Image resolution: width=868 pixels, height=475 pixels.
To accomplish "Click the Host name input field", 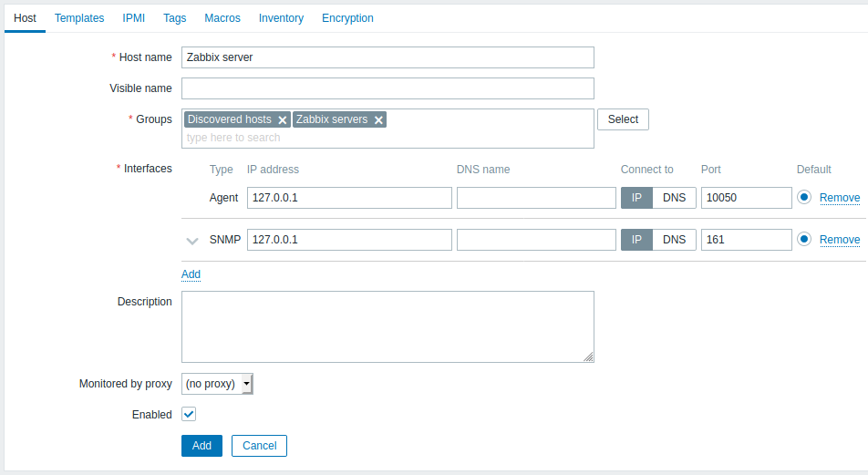I will click(x=387, y=57).
